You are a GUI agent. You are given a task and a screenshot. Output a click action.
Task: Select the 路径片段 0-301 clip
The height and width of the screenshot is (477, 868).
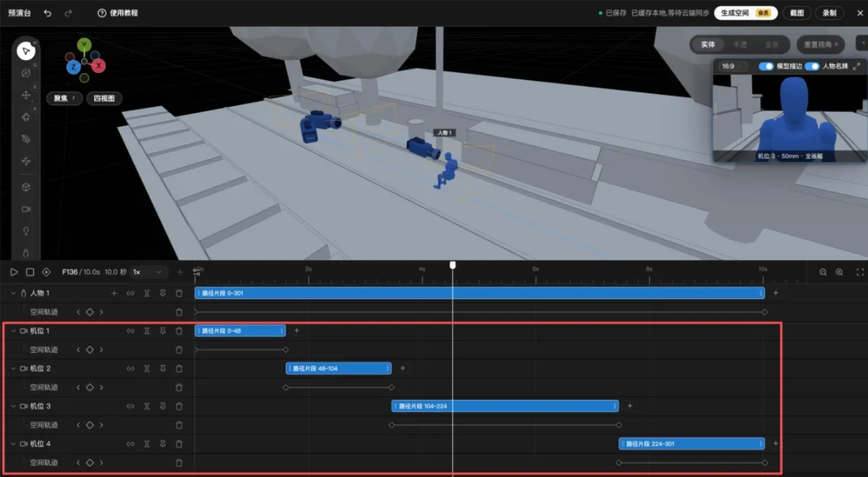(480, 293)
